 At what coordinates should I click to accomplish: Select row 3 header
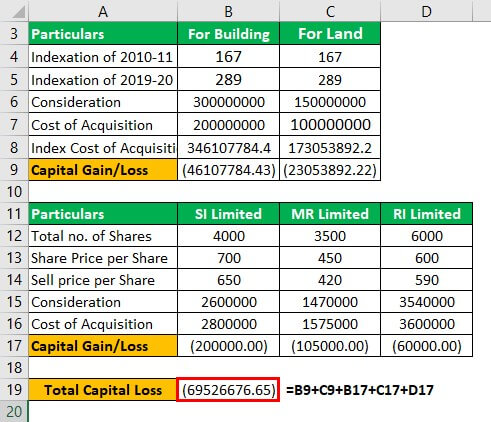[14, 34]
